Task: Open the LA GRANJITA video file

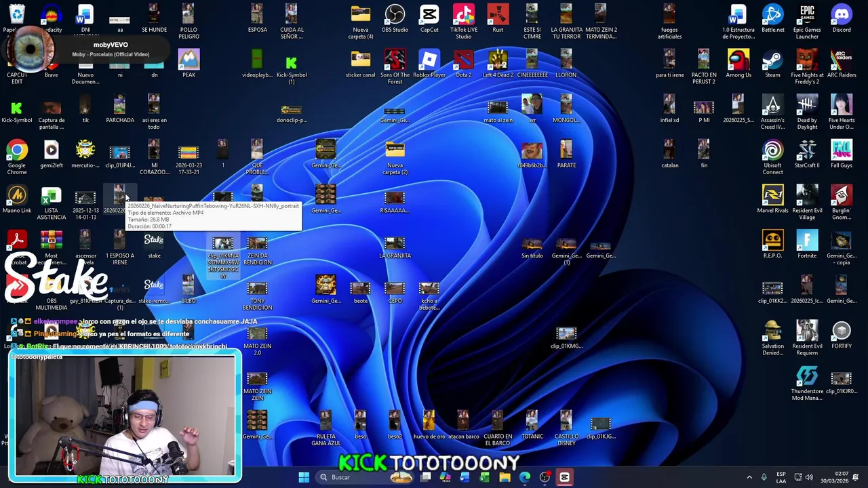Action: (395, 245)
